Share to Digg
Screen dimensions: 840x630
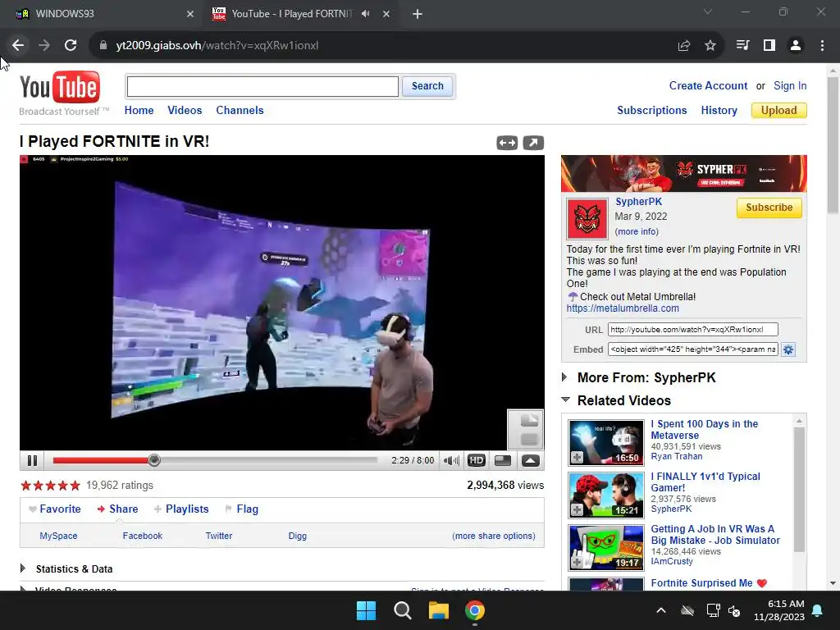coord(297,536)
